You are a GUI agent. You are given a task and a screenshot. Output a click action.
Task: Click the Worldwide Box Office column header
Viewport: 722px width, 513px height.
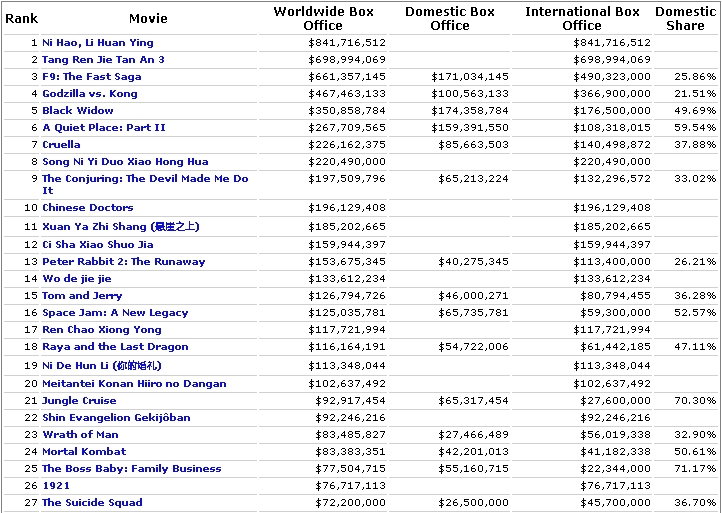click(323, 18)
